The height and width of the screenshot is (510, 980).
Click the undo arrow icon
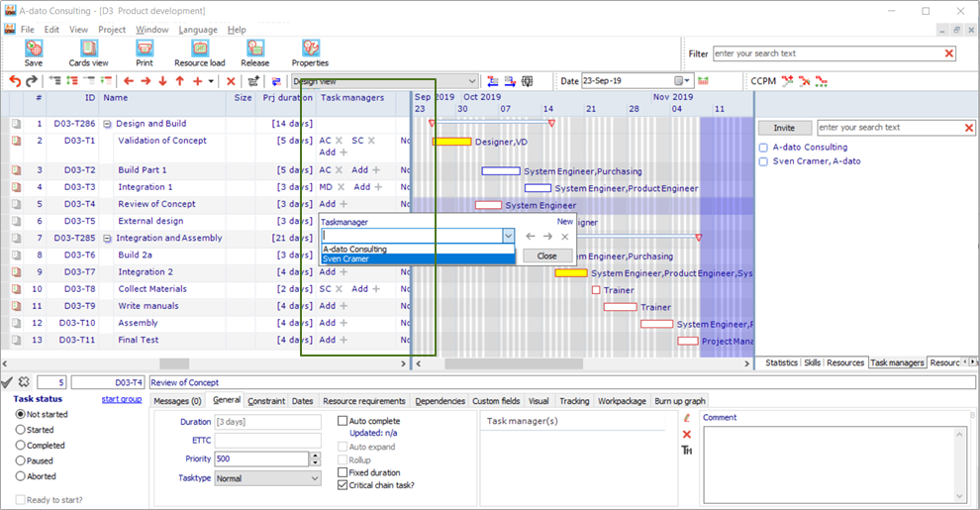pyautogui.click(x=15, y=81)
